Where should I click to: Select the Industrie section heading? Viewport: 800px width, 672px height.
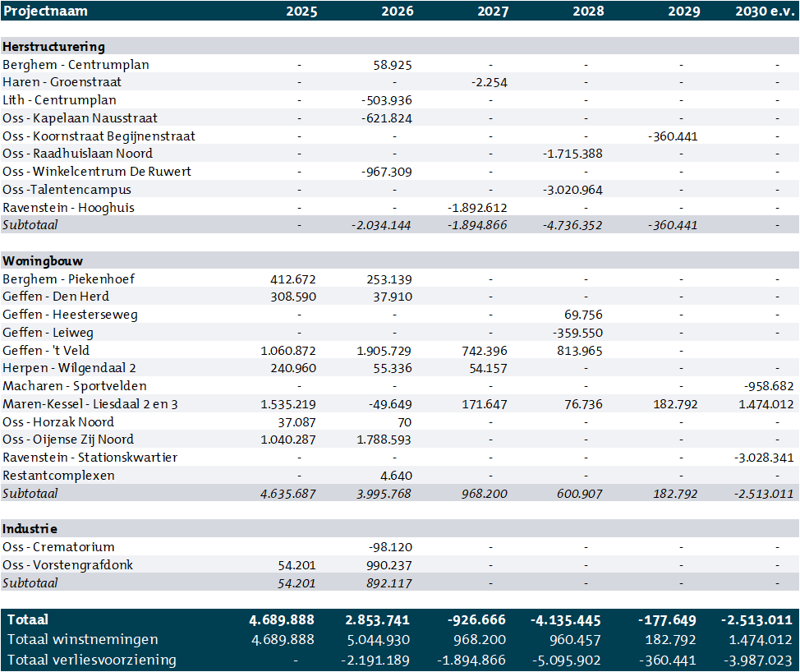[x=30, y=529]
